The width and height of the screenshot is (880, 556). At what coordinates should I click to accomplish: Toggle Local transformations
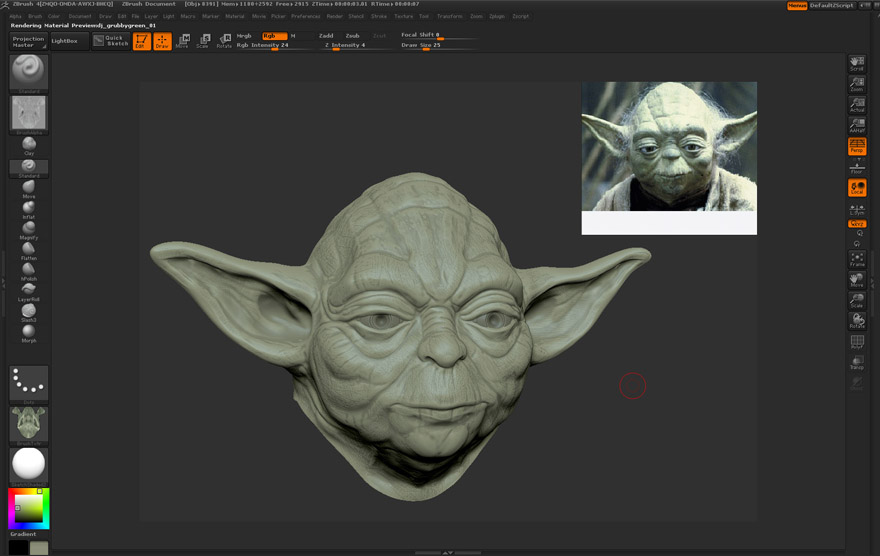tap(857, 187)
